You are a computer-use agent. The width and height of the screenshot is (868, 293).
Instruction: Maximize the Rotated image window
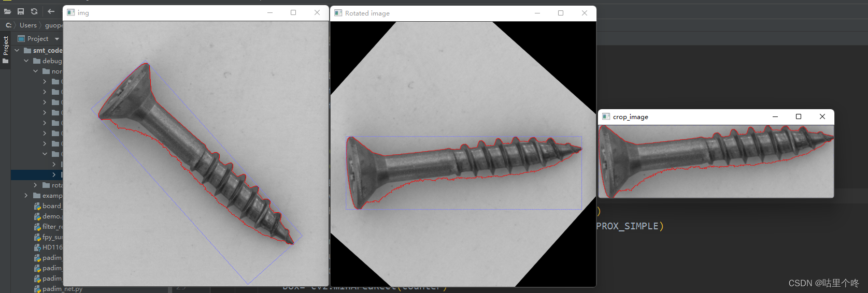[x=561, y=13]
